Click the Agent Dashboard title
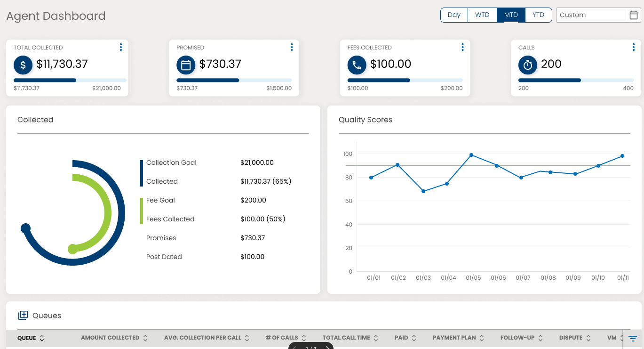Screen dimensions: 644x349 56,16
